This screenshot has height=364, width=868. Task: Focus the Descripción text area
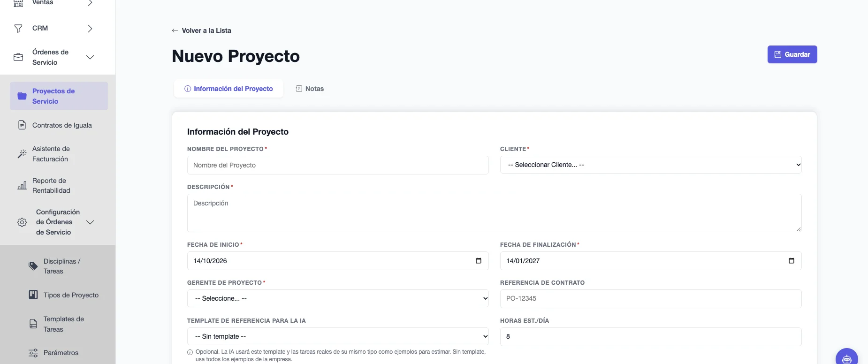pyautogui.click(x=494, y=213)
